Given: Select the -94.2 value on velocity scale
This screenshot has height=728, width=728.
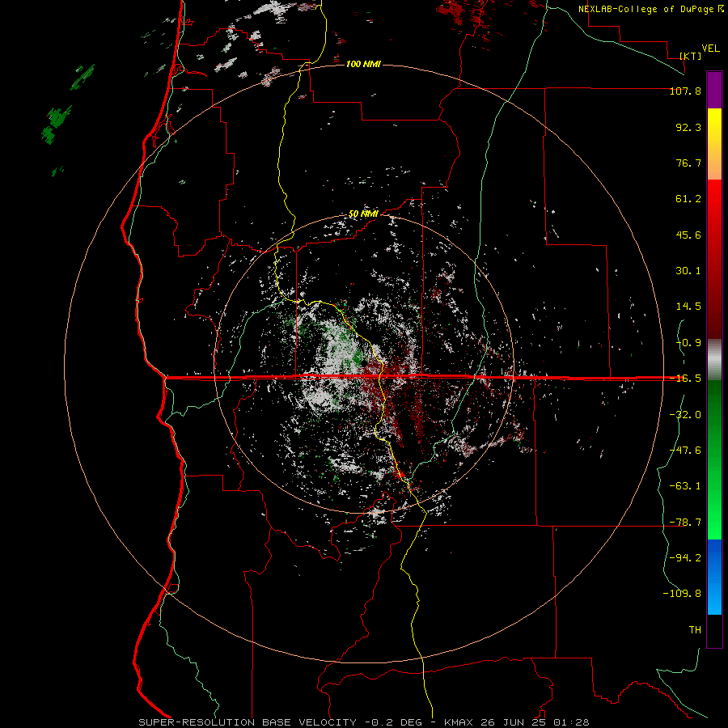Looking at the screenshot, I should (x=685, y=557).
